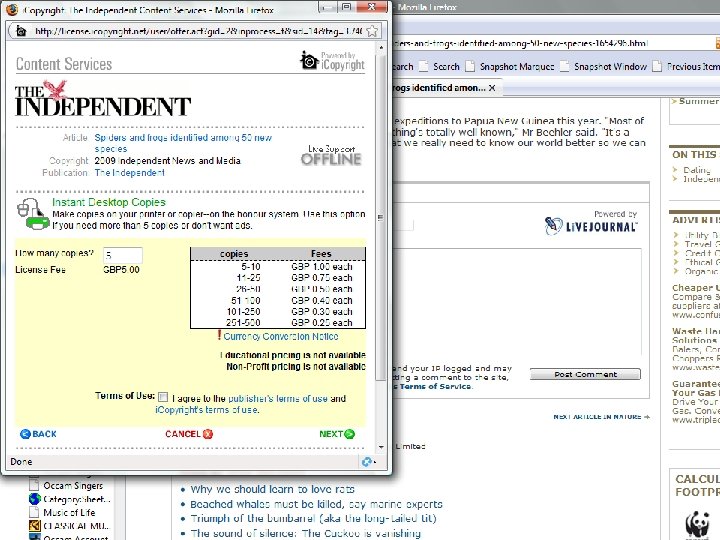Viewport: 720px width, 540px height.
Task: Click the red CANCEL X icon
Action: pyautogui.click(x=208, y=434)
